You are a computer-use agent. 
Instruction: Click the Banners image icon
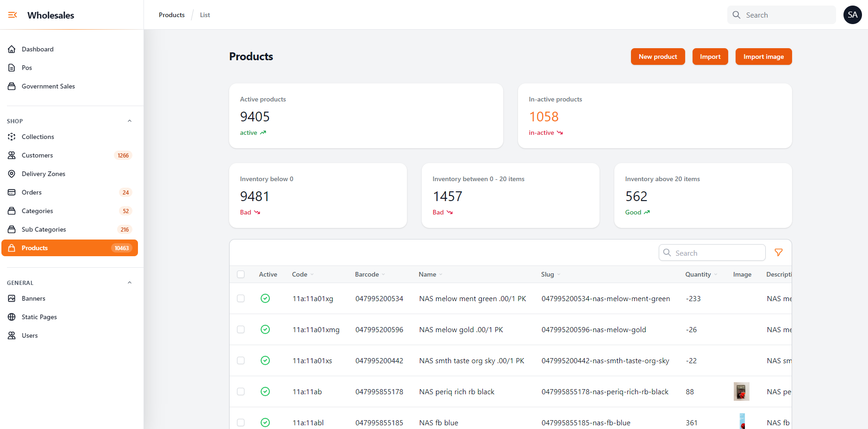(x=12, y=298)
